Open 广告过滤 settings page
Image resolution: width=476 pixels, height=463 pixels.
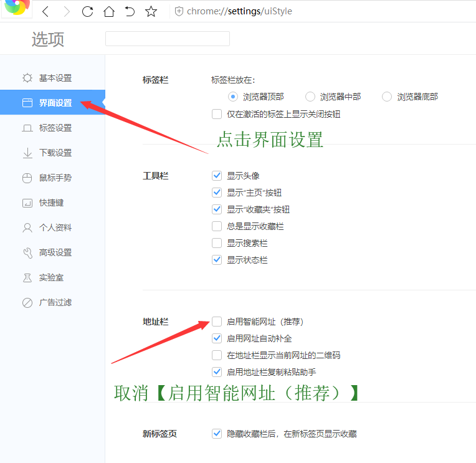[55, 302]
